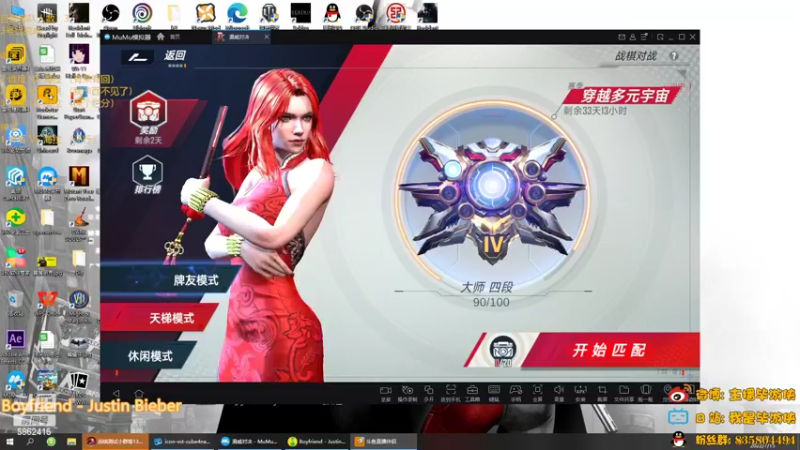Select 牌友模式 mode tab
The image size is (800, 450).
pos(196,280)
